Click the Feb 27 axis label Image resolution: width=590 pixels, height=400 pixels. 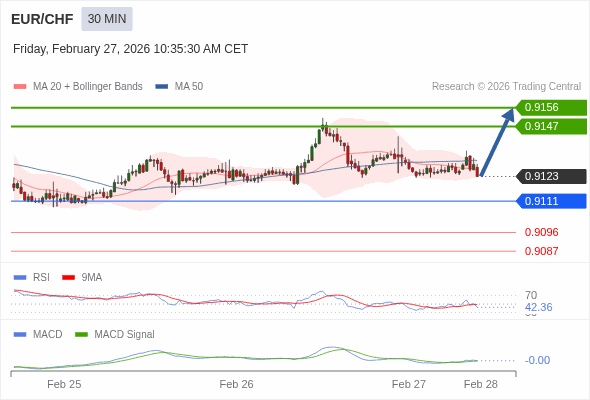(409, 384)
